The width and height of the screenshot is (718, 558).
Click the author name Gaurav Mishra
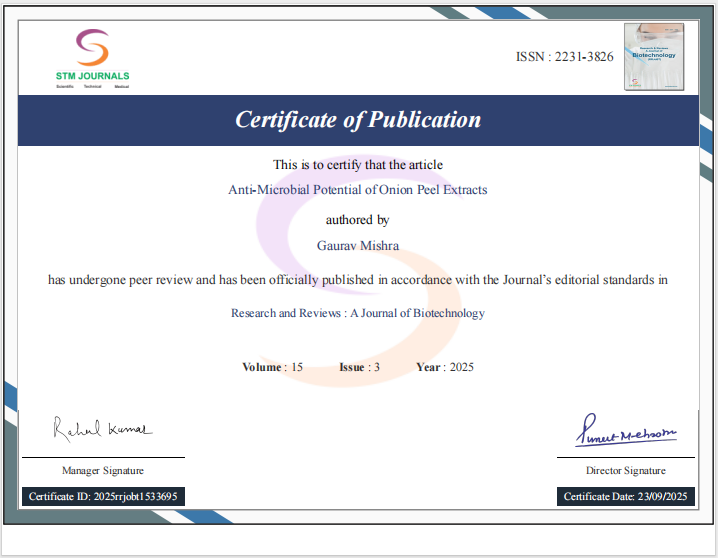tap(358, 245)
